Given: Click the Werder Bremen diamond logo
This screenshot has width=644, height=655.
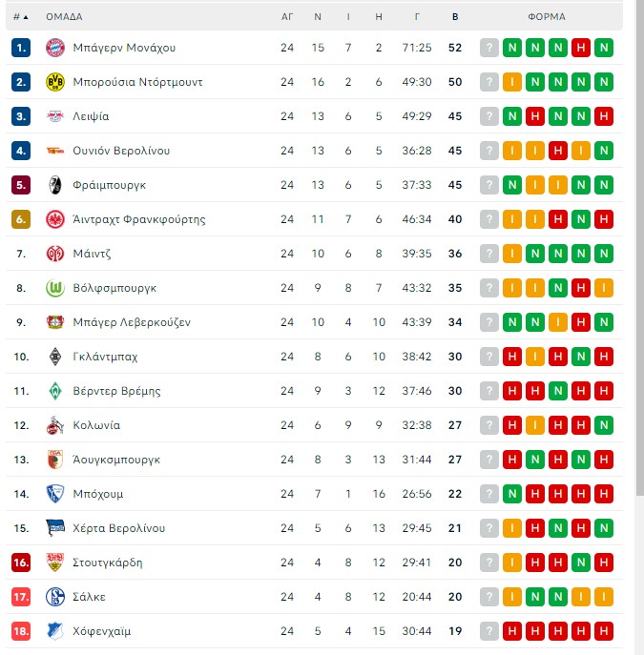Looking at the screenshot, I should pyautogui.click(x=55, y=391).
